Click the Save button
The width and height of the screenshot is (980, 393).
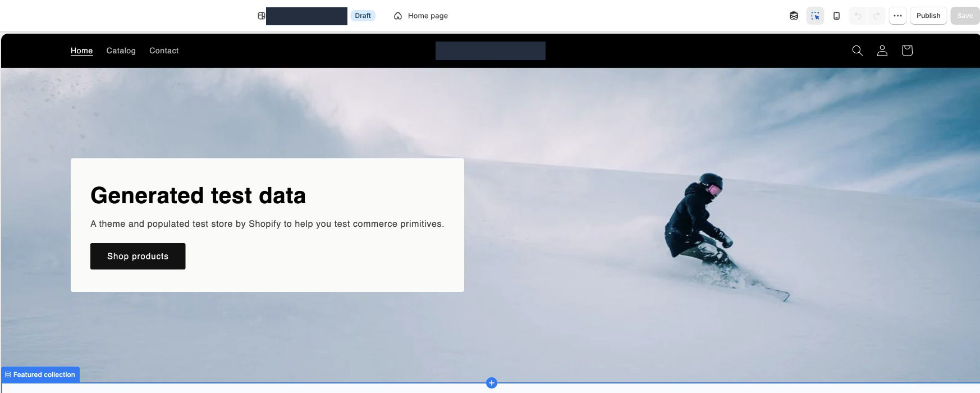click(965, 16)
